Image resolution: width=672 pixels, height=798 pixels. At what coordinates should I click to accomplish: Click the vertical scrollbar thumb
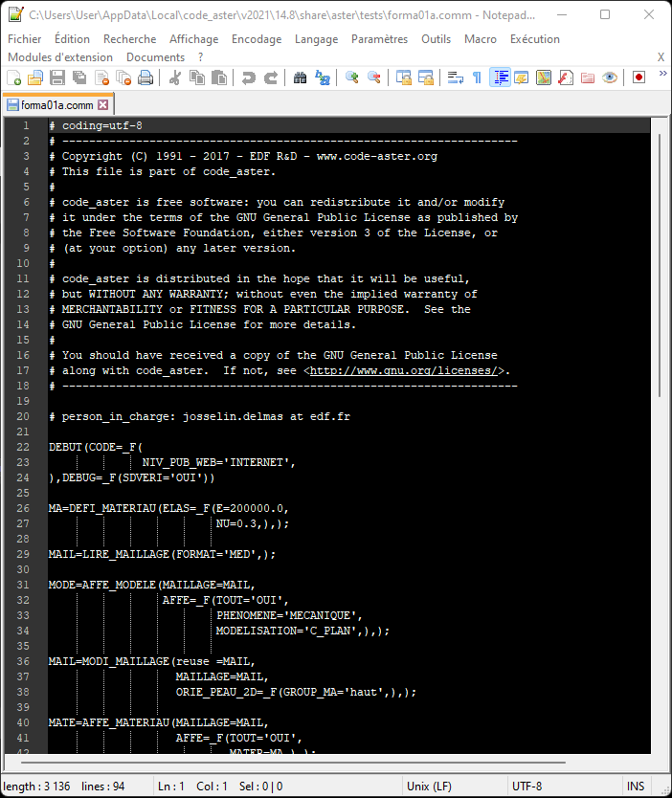click(660, 265)
